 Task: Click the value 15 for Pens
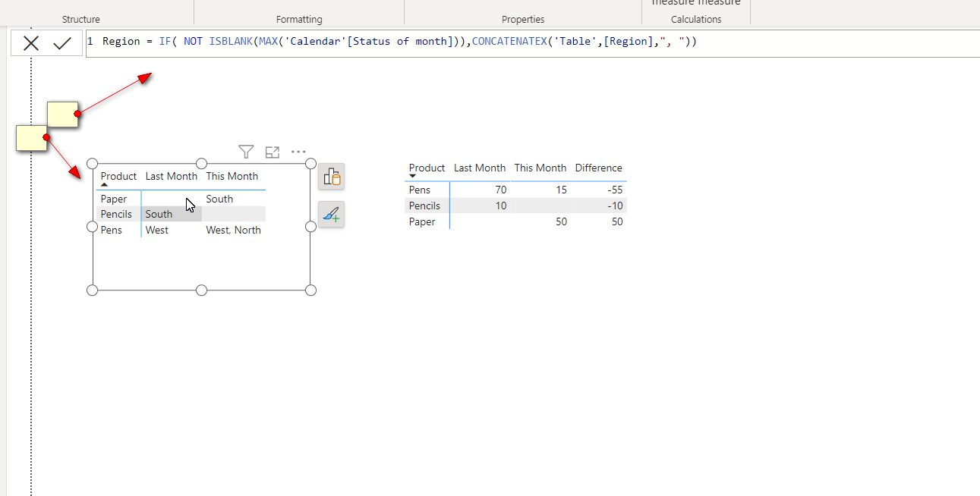560,190
